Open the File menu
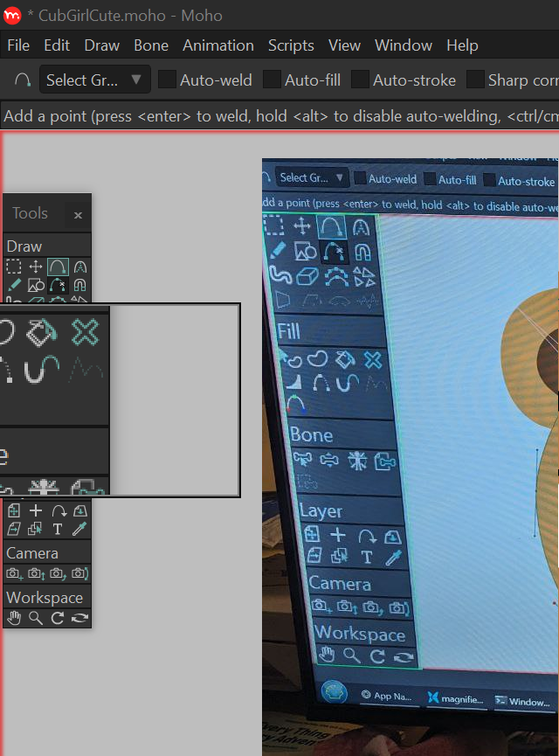Screen dimensions: 559x756 (18, 45)
